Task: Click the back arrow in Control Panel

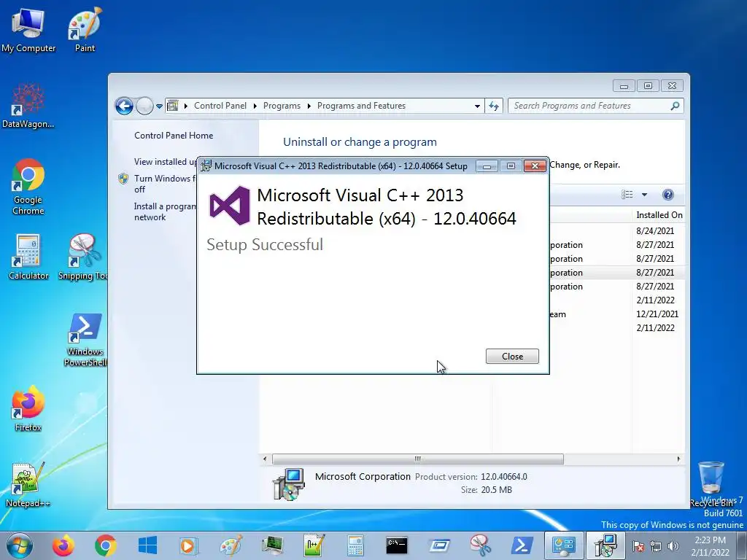Action: click(124, 106)
